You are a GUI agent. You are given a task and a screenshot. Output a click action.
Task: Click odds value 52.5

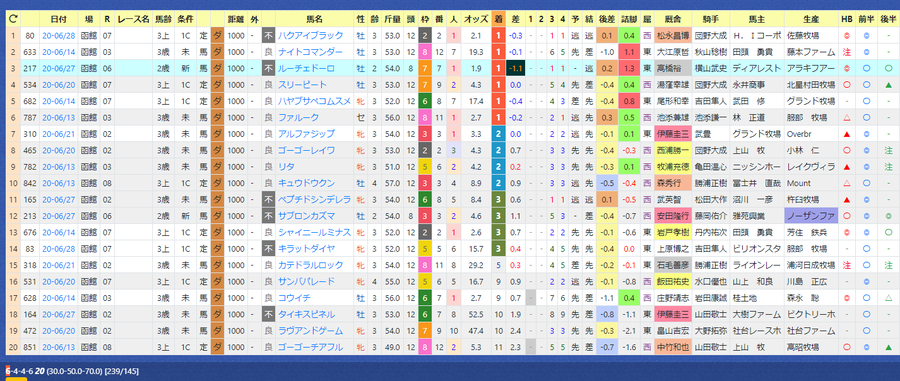pyautogui.click(x=476, y=315)
